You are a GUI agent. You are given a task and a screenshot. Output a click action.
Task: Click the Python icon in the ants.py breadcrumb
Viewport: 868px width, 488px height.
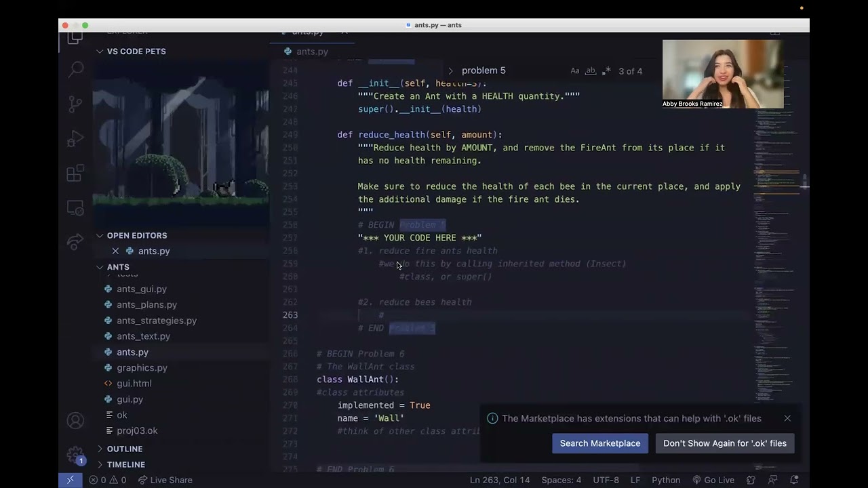288,52
